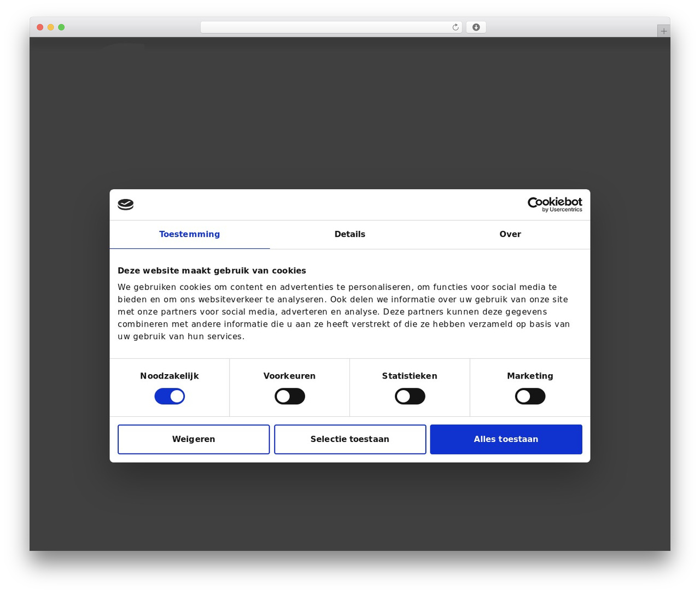The height and width of the screenshot is (593, 700).
Task: Open the Over tab
Action: (510, 234)
